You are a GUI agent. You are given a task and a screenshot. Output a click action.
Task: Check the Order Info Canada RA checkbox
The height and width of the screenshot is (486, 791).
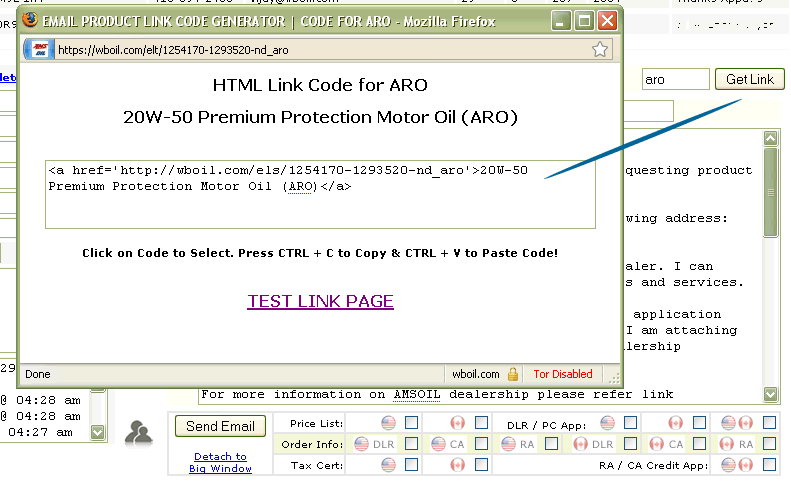(769, 443)
